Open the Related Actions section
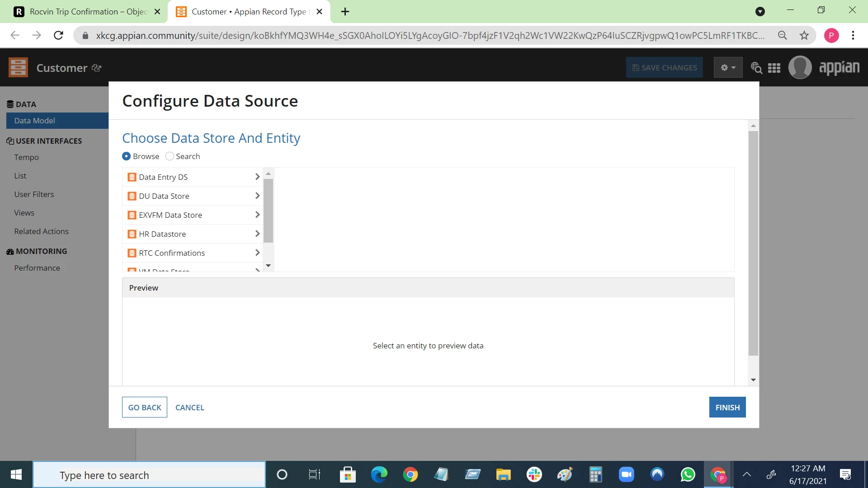This screenshot has width=868, height=488. pyautogui.click(x=41, y=231)
